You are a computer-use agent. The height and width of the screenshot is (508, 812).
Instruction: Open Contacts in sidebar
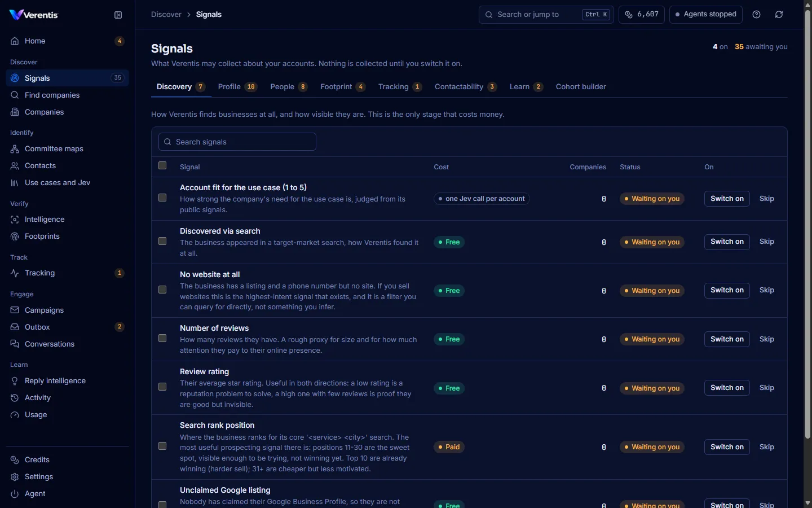pos(67,166)
